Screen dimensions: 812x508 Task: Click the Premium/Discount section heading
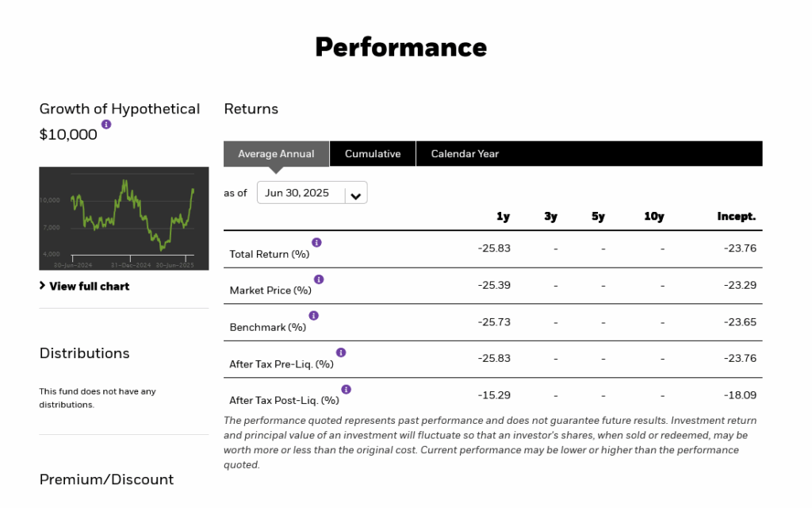click(107, 479)
